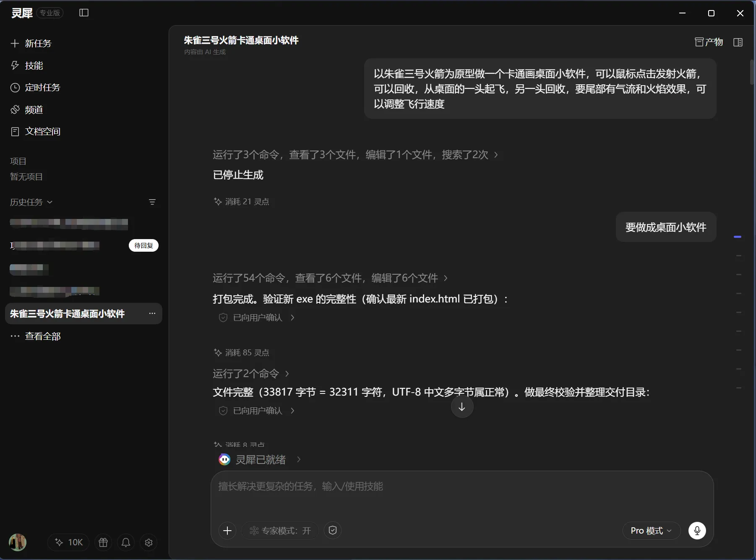Open the settings gear icon

149,542
